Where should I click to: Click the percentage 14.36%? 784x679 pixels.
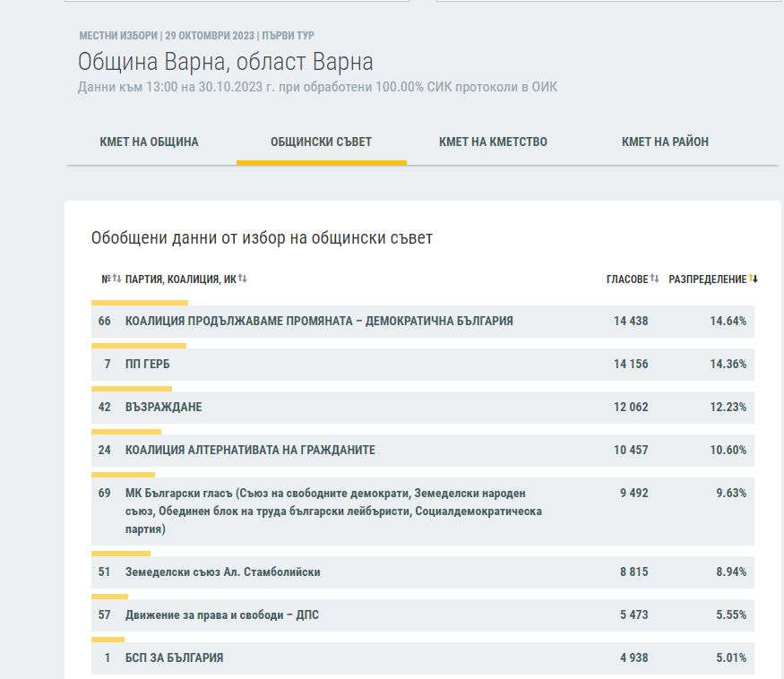(728, 364)
